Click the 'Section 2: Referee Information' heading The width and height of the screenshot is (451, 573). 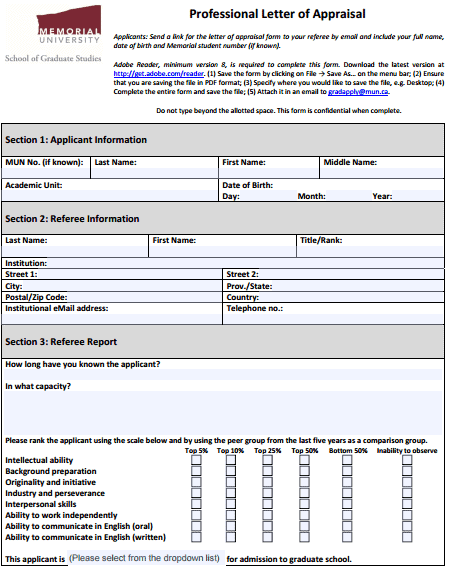tap(72, 219)
